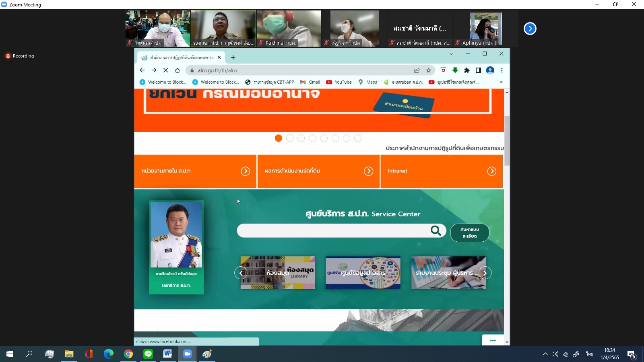Viewport: 644px width, 362px height.
Task: Open the e-saraban bookmark
Action: (x=403, y=82)
